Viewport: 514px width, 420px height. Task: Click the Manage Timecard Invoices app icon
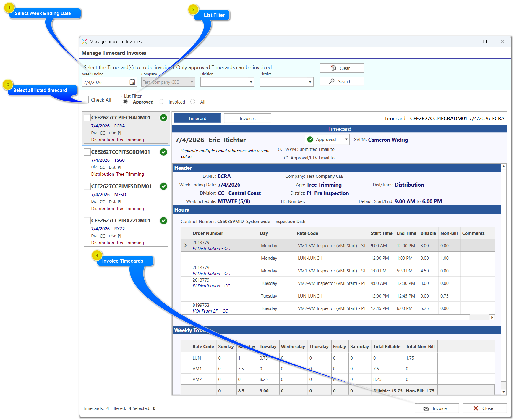(x=85, y=41)
